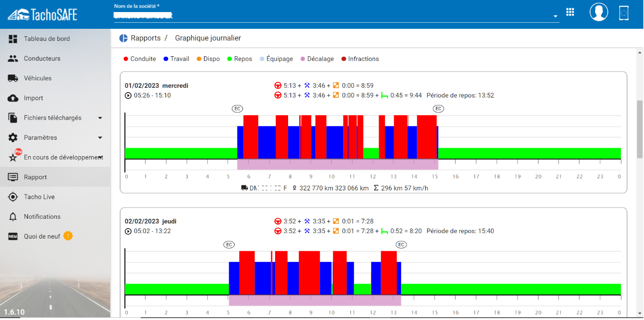644x320 pixels.
Task: Open Quoi de neuf menu entry
Action: tap(42, 236)
